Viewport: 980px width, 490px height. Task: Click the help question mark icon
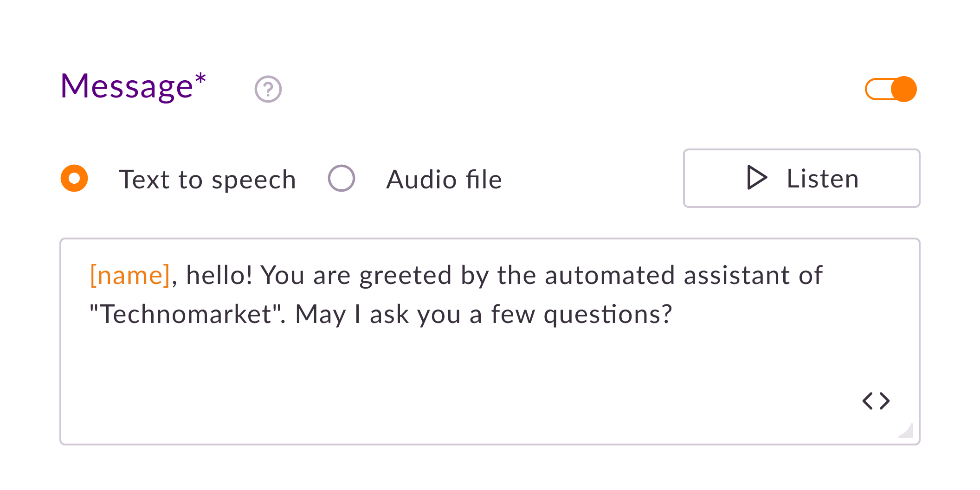[268, 89]
